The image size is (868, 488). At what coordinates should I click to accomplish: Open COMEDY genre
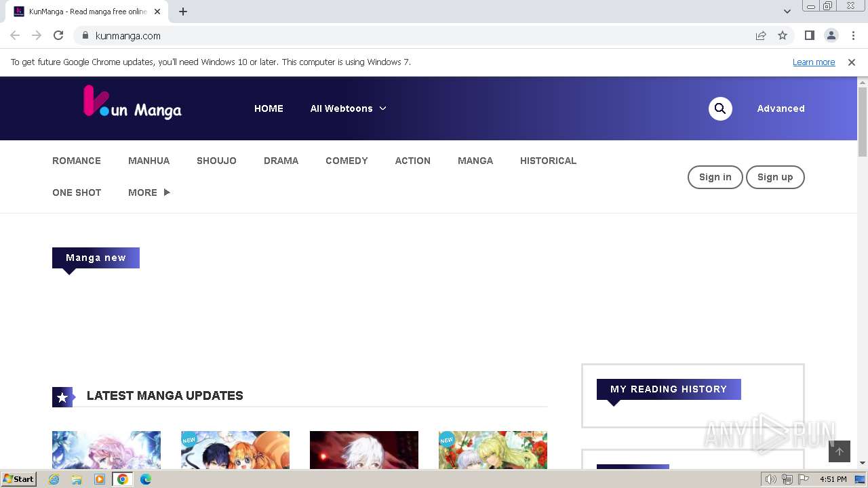click(x=347, y=161)
